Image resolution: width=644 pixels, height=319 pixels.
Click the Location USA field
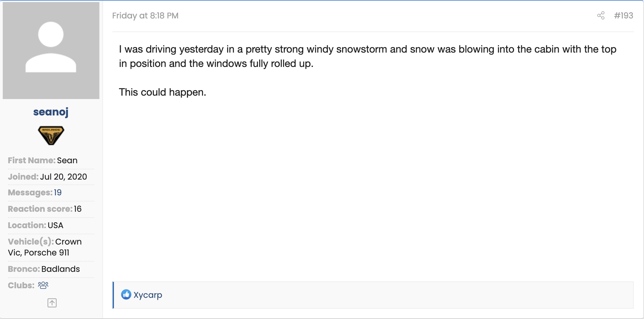point(55,225)
